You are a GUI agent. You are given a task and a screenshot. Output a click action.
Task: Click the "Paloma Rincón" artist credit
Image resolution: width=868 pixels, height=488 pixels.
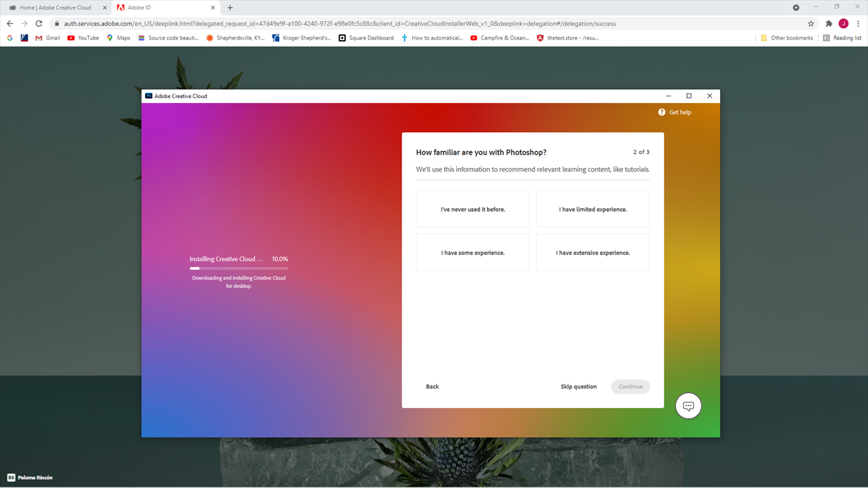35,478
